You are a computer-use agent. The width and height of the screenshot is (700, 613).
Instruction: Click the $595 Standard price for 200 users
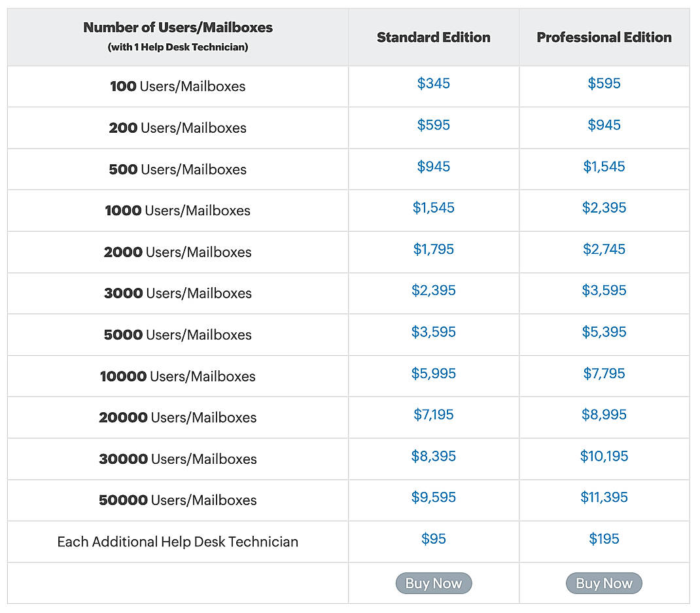point(434,125)
